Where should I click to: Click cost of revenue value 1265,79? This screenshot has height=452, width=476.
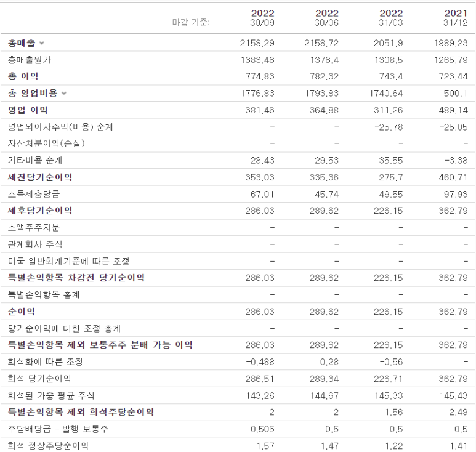tap(451, 60)
